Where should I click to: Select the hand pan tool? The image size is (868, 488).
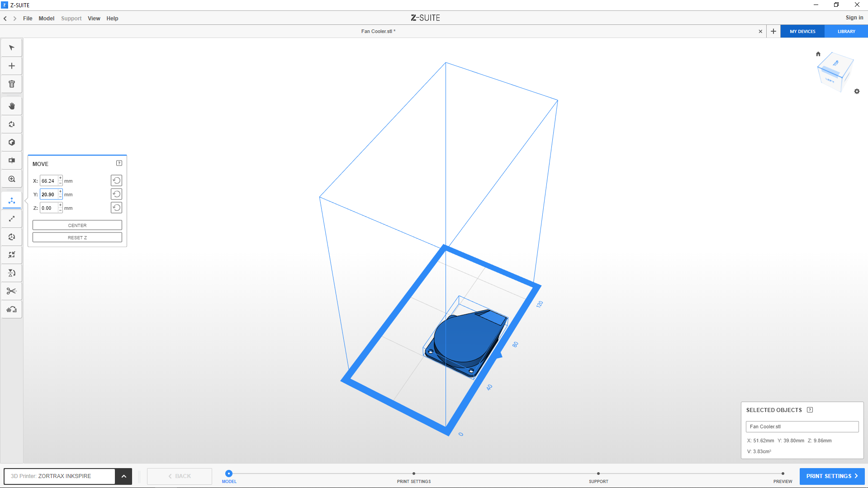click(x=12, y=106)
